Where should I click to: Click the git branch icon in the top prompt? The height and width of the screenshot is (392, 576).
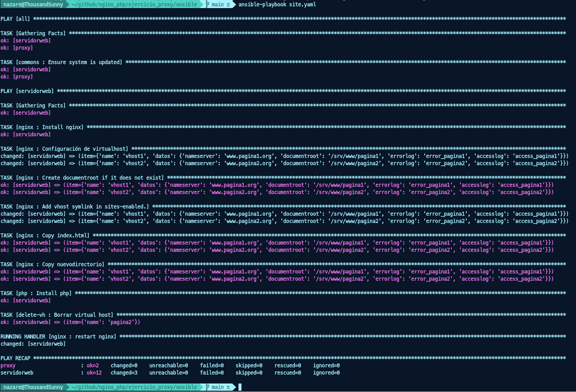coord(207,4)
